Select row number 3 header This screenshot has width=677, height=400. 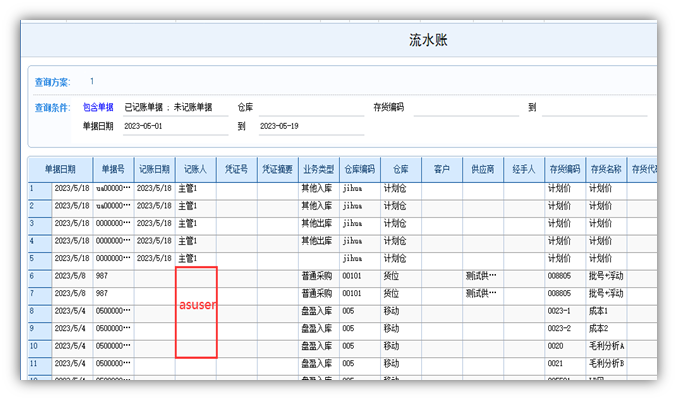click(x=40, y=225)
